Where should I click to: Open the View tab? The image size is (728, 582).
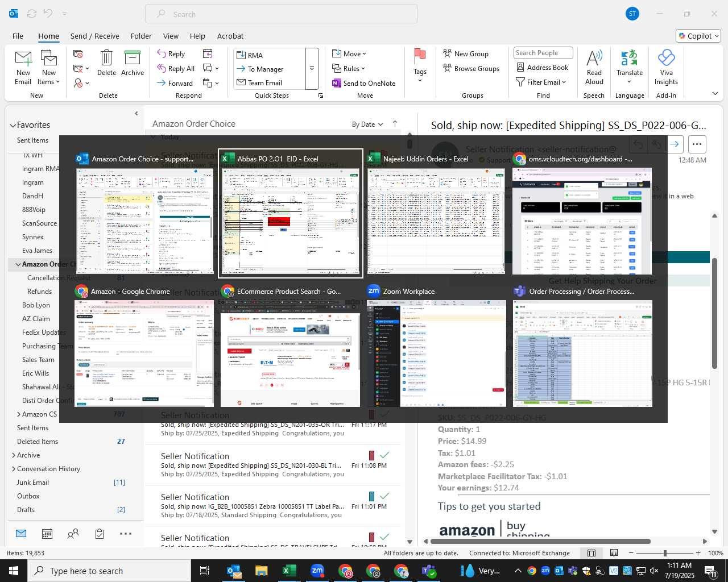[171, 36]
